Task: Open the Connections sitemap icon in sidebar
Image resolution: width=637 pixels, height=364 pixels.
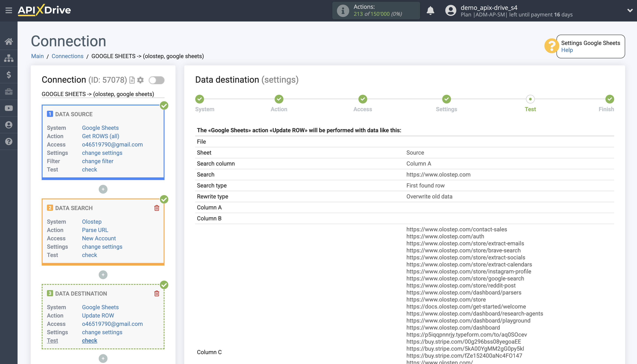Action: click(x=9, y=58)
